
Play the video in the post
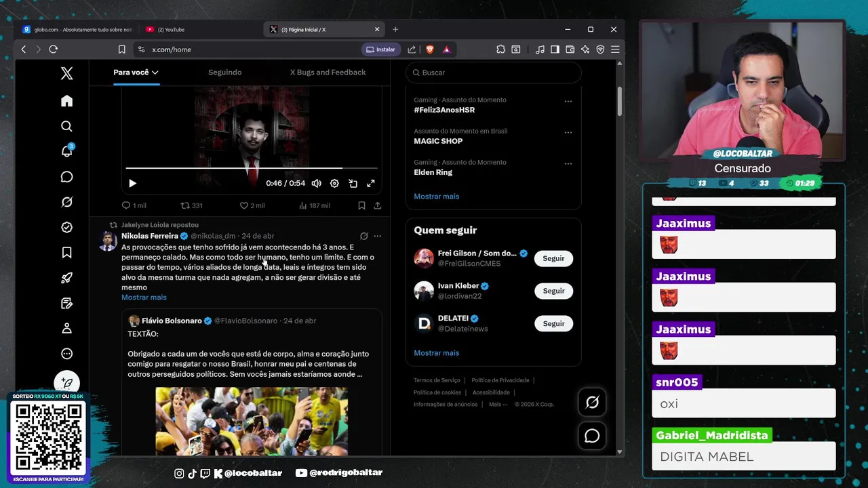pyautogui.click(x=132, y=184)
